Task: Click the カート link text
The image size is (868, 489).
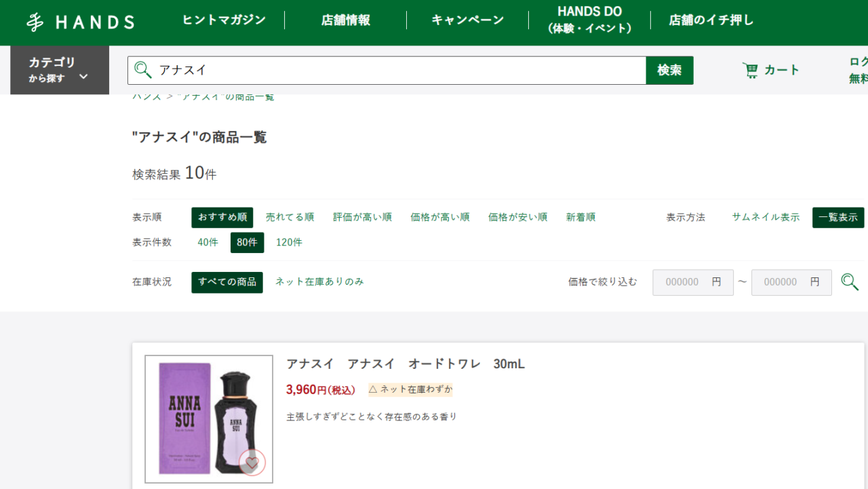Action: 782,70
